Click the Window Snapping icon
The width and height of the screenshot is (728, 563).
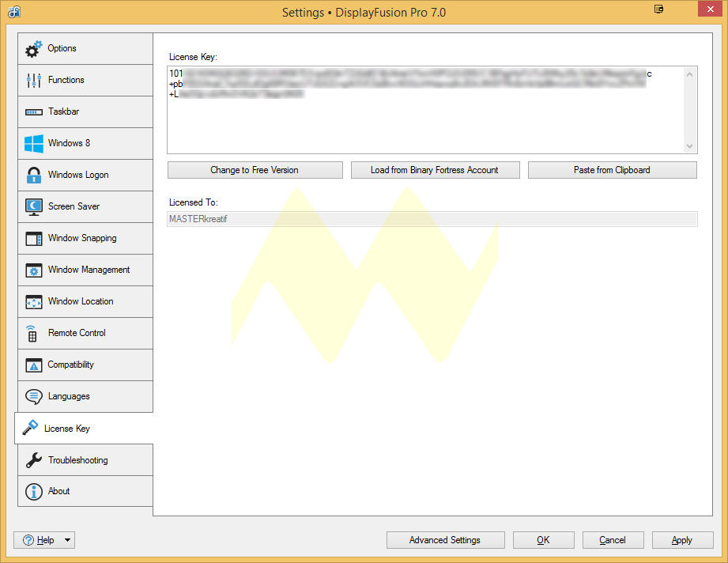tap(34, 238)
